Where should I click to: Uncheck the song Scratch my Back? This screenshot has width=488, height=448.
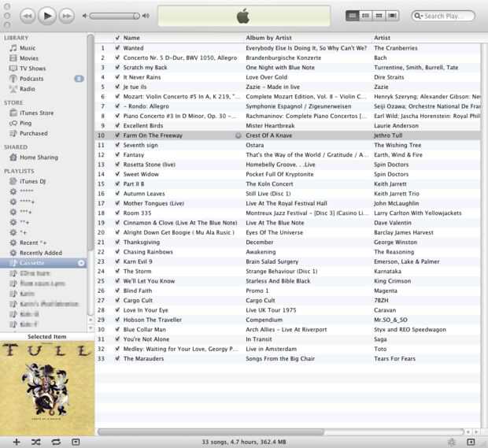(117, 67)
